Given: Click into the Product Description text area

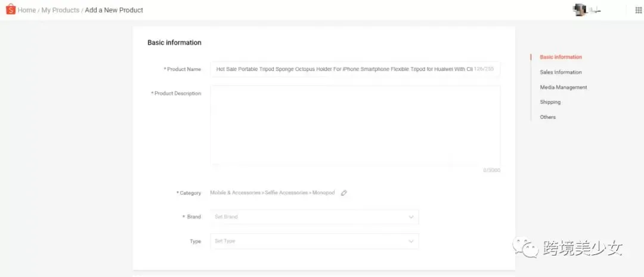Looking at the screenshot, I should point(355,125).
